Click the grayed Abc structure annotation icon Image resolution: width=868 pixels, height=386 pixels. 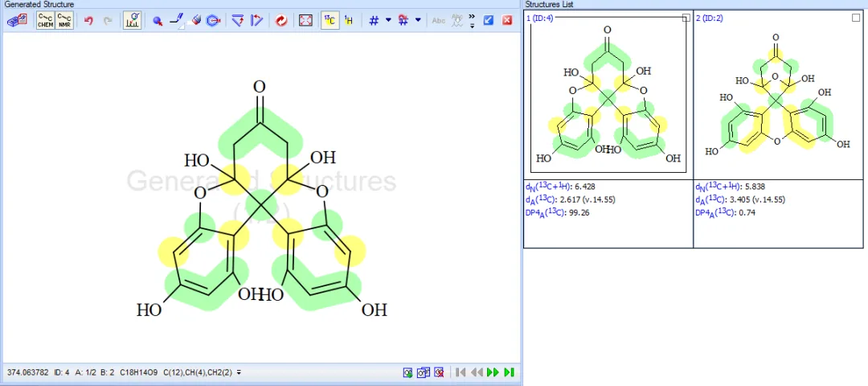pos(457,20)
